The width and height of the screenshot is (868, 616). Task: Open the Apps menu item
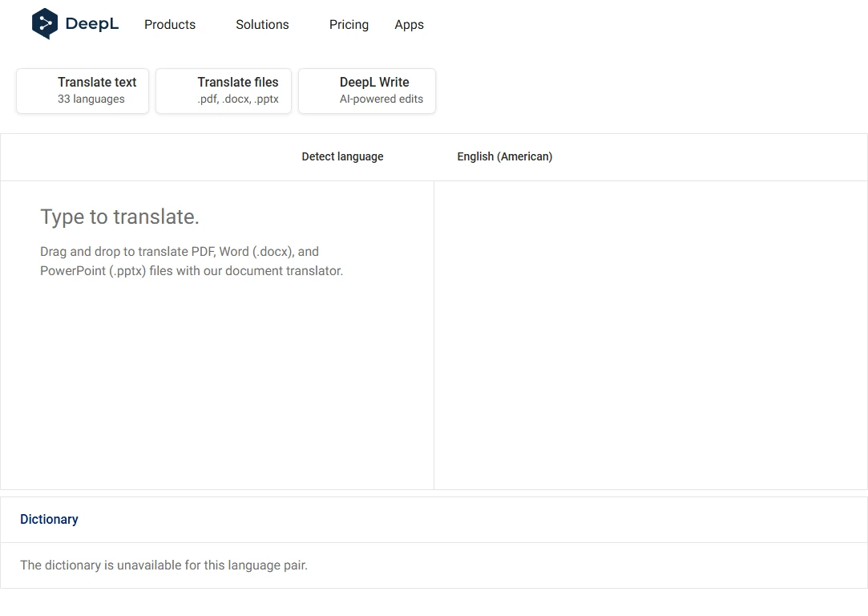pyautogui.click(x=409, y=24)
